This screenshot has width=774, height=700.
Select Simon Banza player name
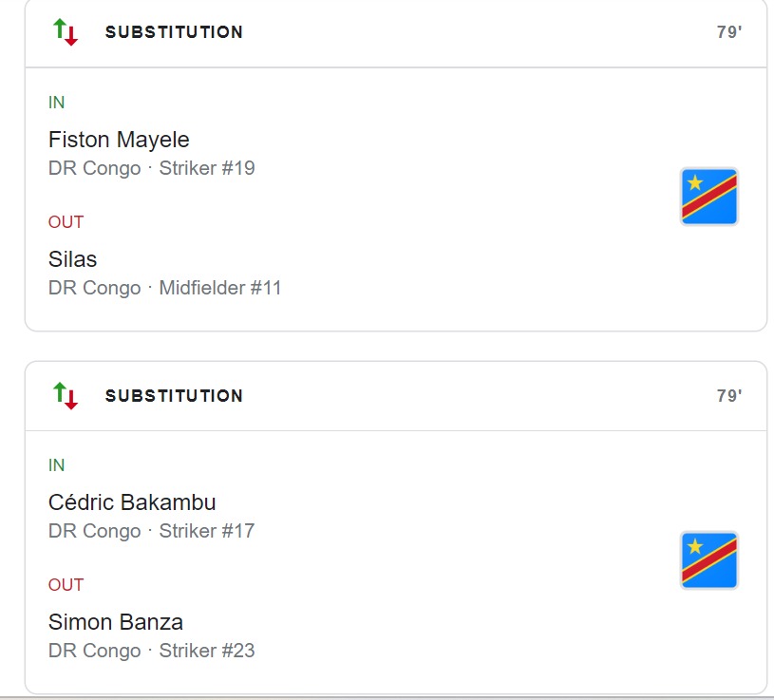[x=116, y=622]
